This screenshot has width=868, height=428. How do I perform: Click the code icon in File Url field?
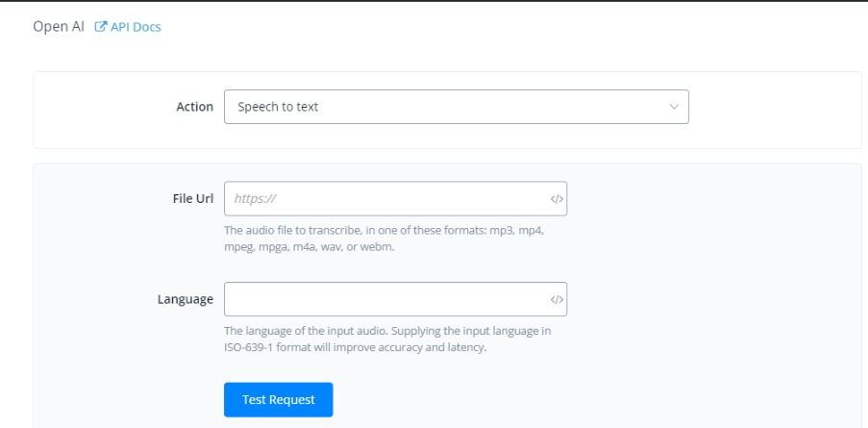click(x=557, y=199)
